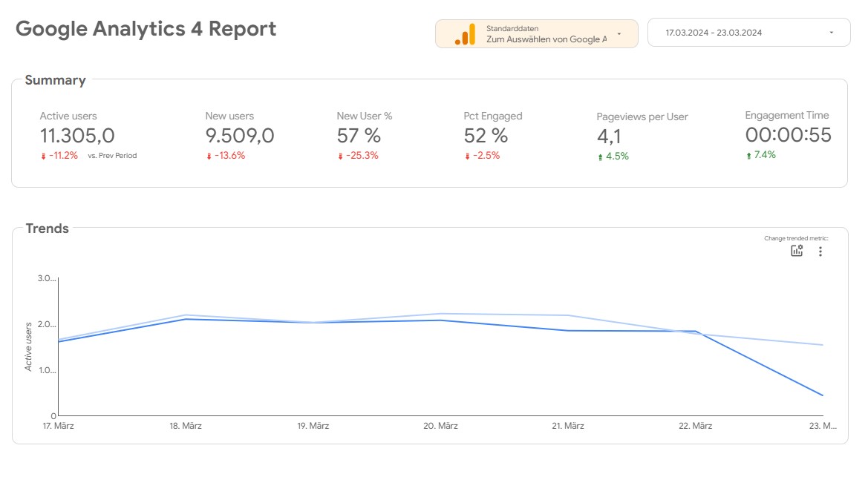This screenshot has width=868, height=477.
Task: Click the truncated 23. M... axis label
Action: pyautogui.click(x=823, y=426)
